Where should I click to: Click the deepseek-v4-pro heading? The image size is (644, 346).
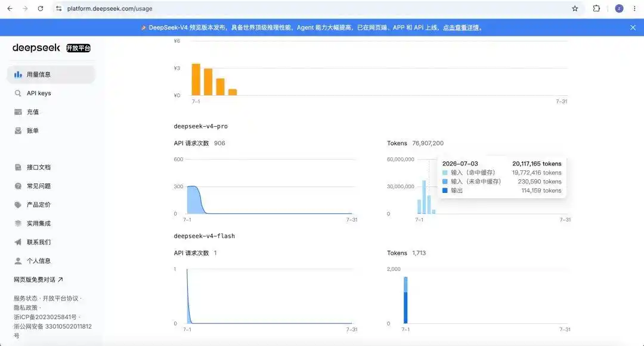[201, 126]
